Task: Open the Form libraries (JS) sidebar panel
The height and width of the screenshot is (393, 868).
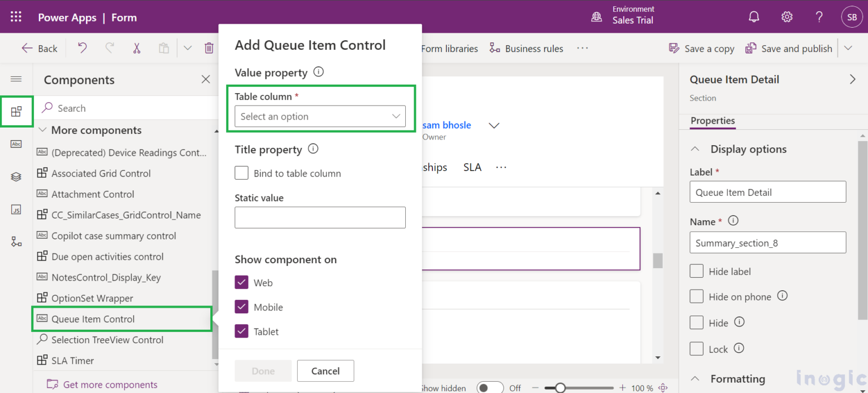Action: click(x=17, y=209)
